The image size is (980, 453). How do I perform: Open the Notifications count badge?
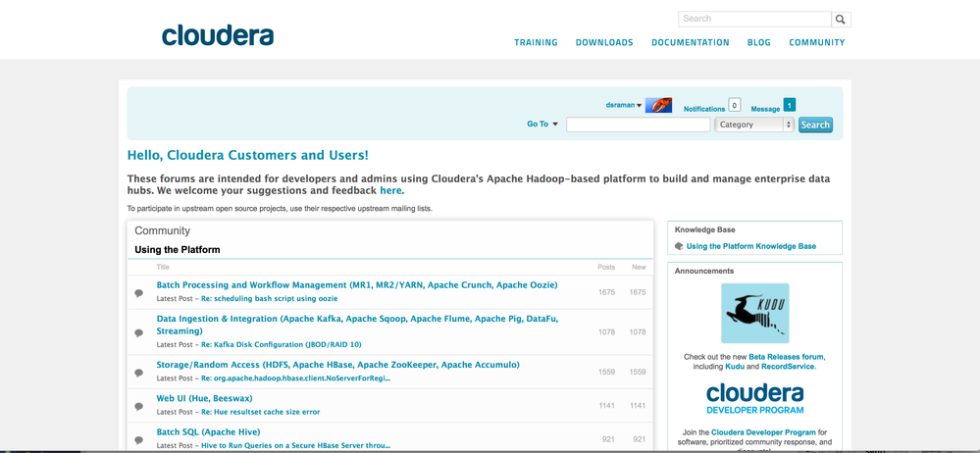pyautogui.click(x=734, y=105)
